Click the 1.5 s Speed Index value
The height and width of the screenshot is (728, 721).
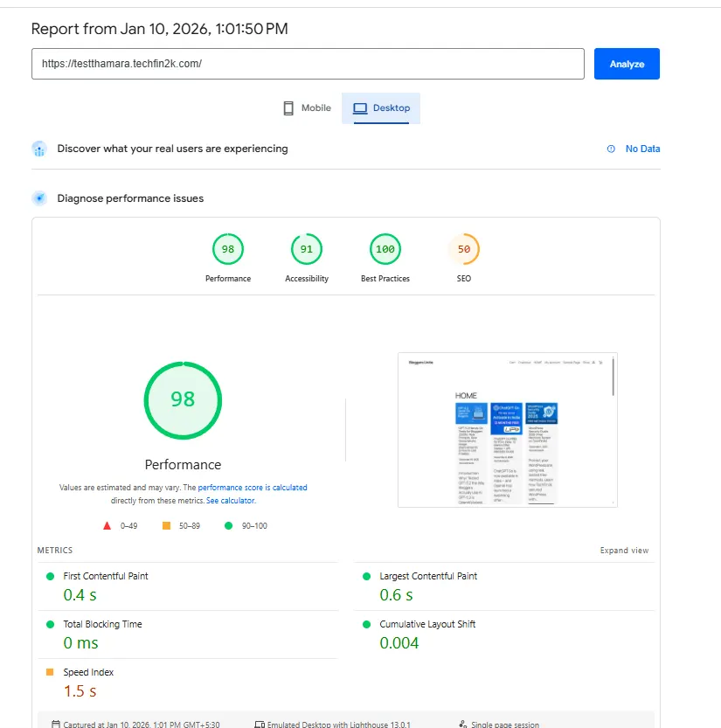tap(80, 691)
